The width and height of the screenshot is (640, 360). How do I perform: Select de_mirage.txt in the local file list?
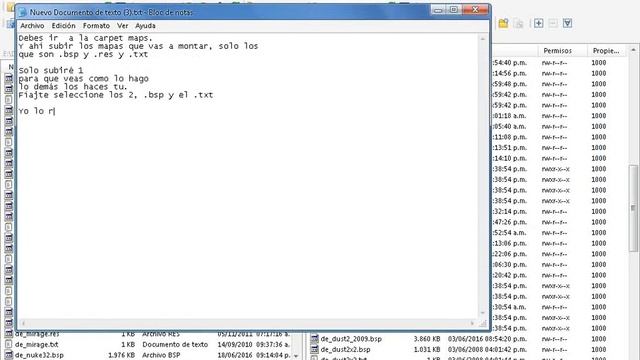[x=37, y=344]
